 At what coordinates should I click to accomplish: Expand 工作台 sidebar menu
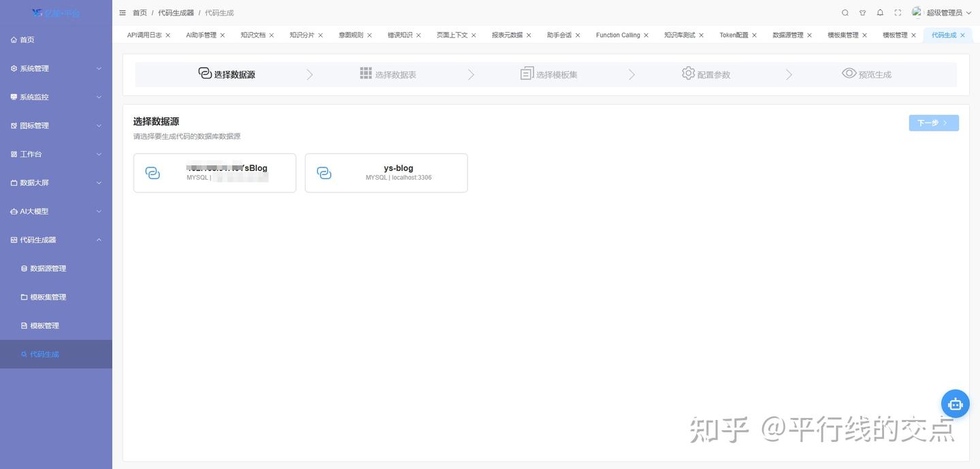[x=56, y=154]
